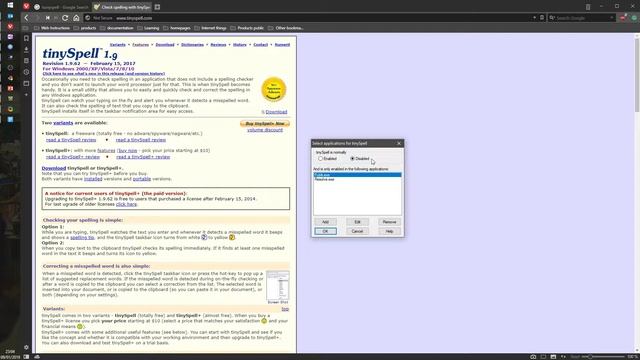
Task: Open the Downloads side panel
Action: (x=26, y=49)
